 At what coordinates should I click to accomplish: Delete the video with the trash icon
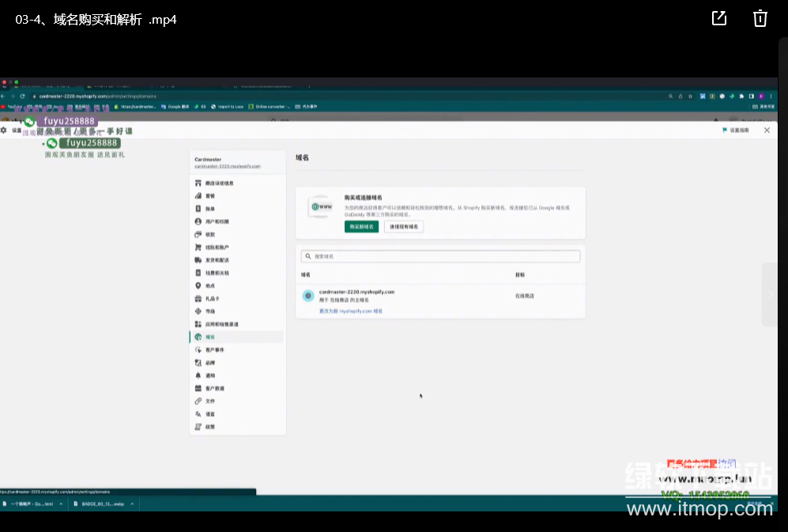pyautogui.click(x=760, y=18)
